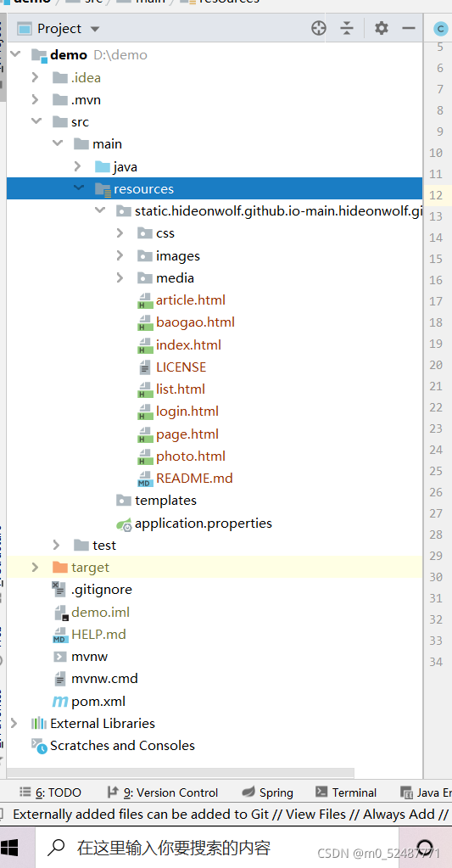The width and height of the screenshot is (452, 868).
Task: Click the External Libraries bars icon
Action: (x=39, y=723)
